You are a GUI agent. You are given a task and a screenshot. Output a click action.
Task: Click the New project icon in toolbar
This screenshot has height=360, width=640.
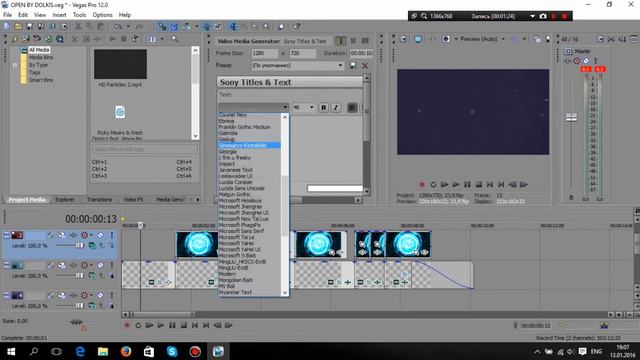pos(7,26)
